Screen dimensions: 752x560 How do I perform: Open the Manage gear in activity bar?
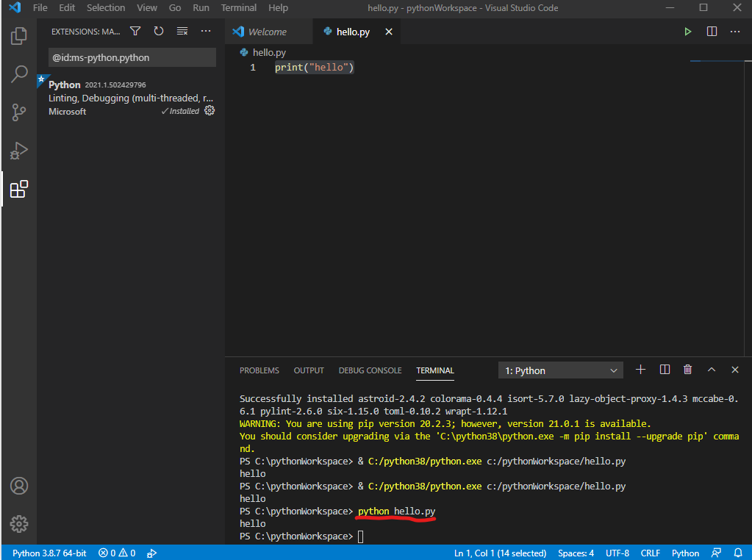pyautogui.click(x=18, y=523)
